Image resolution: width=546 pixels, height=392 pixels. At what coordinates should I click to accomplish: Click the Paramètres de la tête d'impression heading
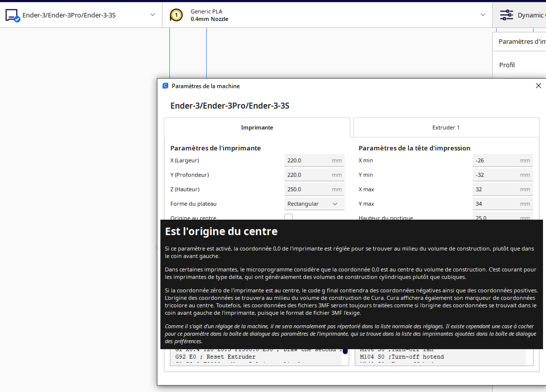coord(414,148)
